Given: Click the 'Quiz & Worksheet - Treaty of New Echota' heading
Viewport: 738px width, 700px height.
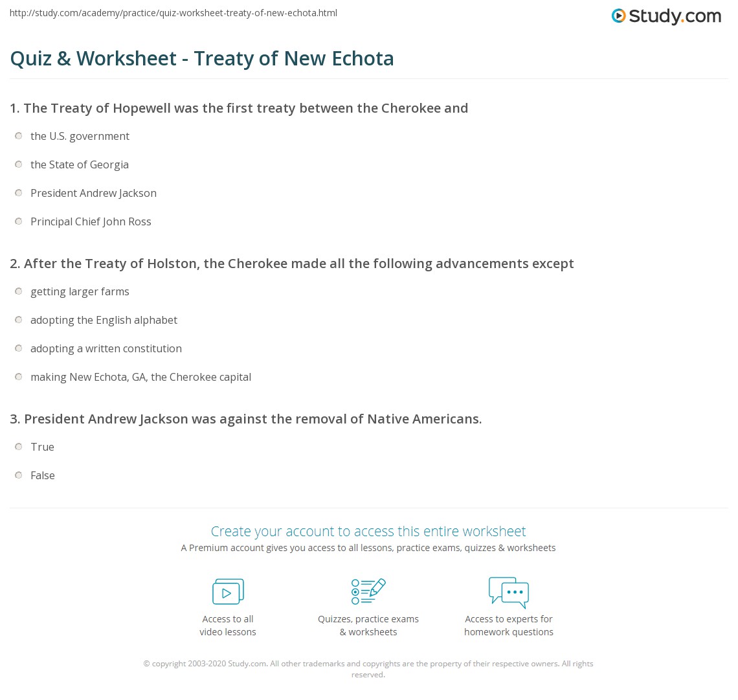Looking at the screenshot, I should [202, 58].
